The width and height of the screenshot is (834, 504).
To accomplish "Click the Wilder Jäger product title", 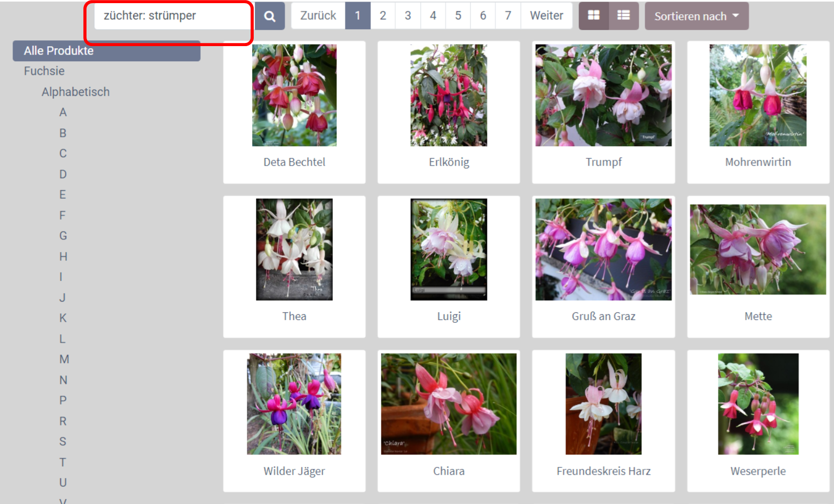I will tap(294, 471).
